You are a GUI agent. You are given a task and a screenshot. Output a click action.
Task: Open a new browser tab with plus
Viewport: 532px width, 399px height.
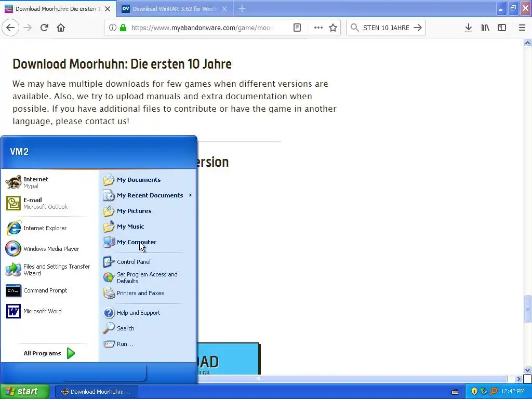pyautogui.click(x=242, y=8)
